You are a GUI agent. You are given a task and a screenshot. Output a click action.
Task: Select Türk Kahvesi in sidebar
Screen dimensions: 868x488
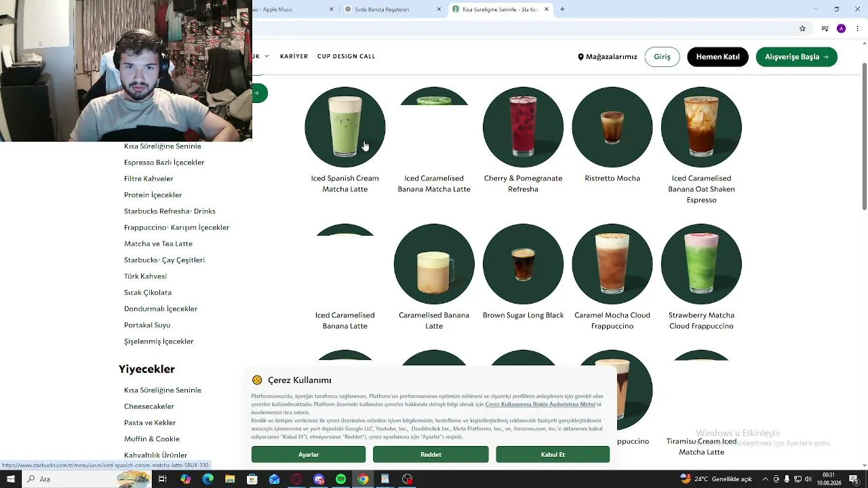145,276
